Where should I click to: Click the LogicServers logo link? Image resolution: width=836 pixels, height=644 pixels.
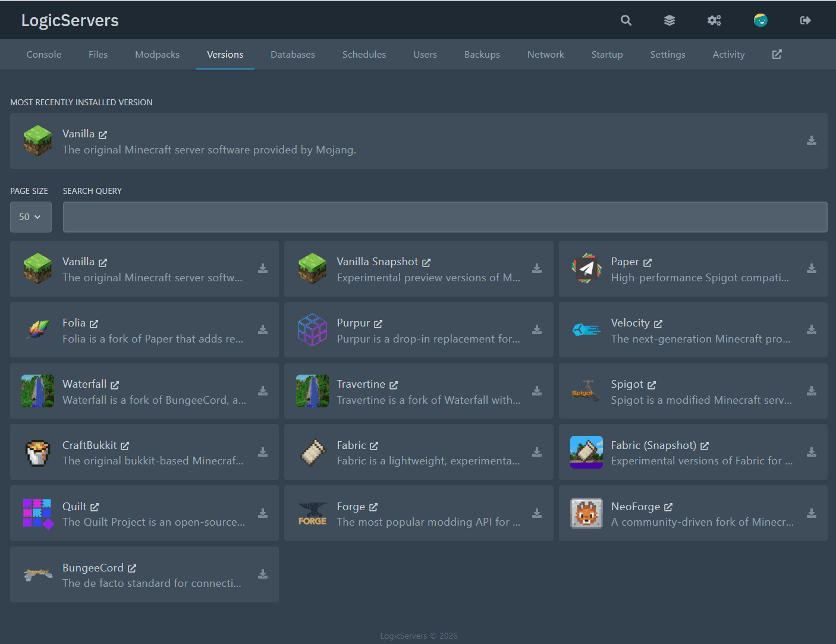70,20
